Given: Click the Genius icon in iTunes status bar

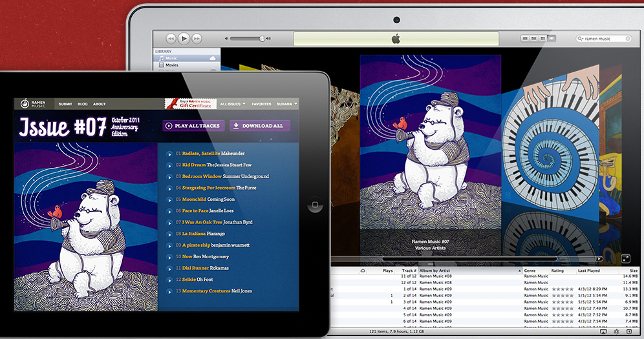Looking at the screenshot, I should pos(616,331).
